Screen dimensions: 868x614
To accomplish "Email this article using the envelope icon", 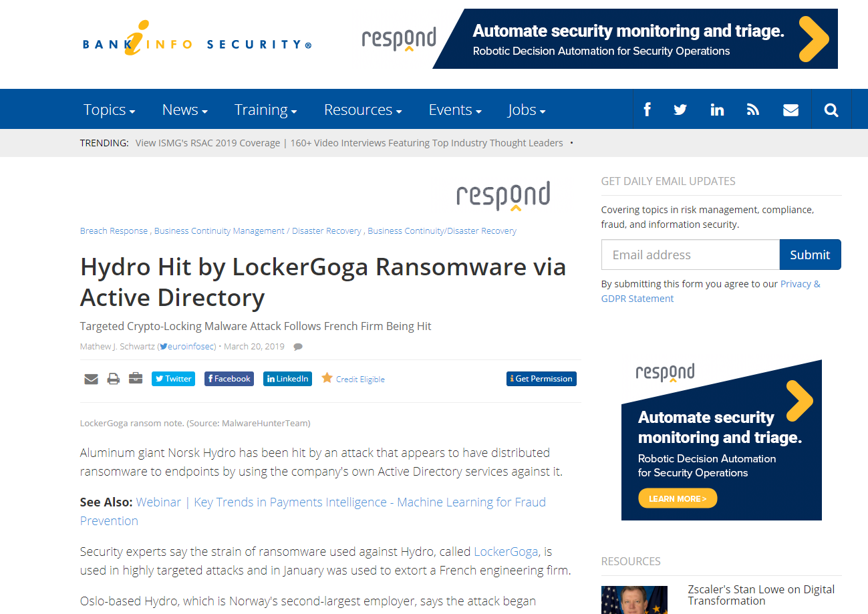I will 91,379.
